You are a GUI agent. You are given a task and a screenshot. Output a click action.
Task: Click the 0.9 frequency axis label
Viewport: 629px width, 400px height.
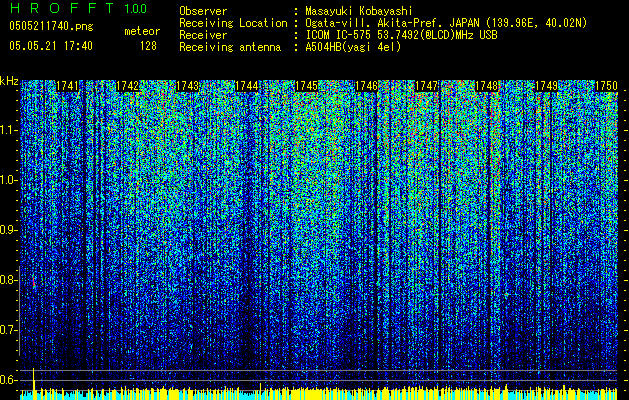tap(8, 230)
